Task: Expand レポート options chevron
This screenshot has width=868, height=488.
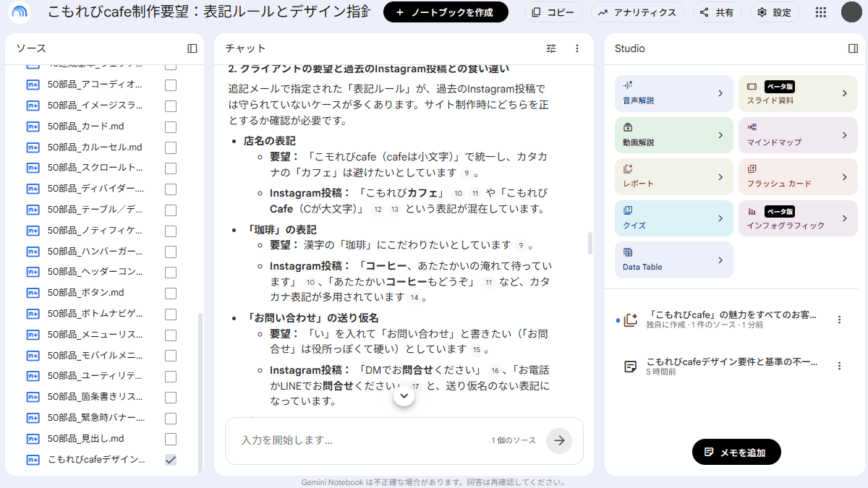Action: (720, 177)
